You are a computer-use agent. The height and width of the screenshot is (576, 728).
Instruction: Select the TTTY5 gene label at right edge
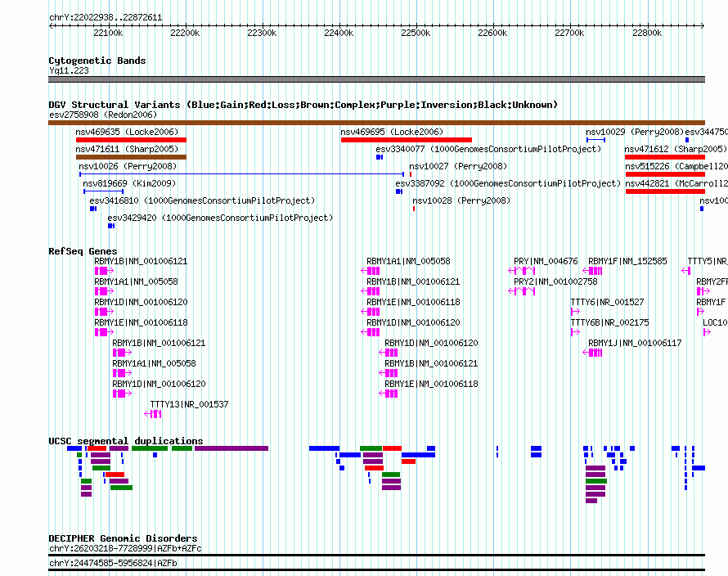coord(708,262)
